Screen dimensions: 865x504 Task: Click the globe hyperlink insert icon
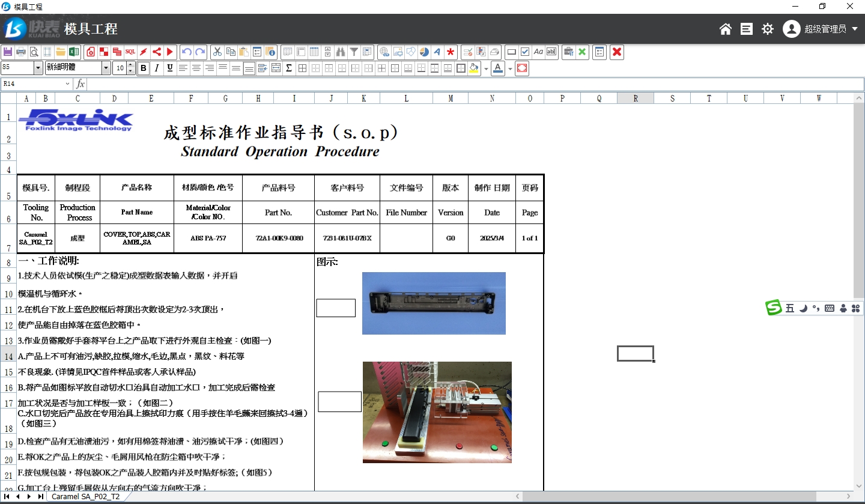(384, 52)
